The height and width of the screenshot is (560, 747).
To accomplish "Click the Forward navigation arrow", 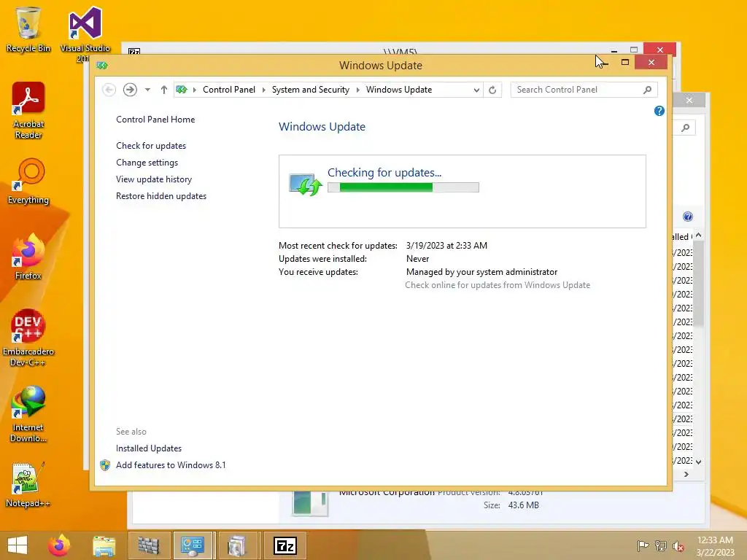I will [130, 90].
